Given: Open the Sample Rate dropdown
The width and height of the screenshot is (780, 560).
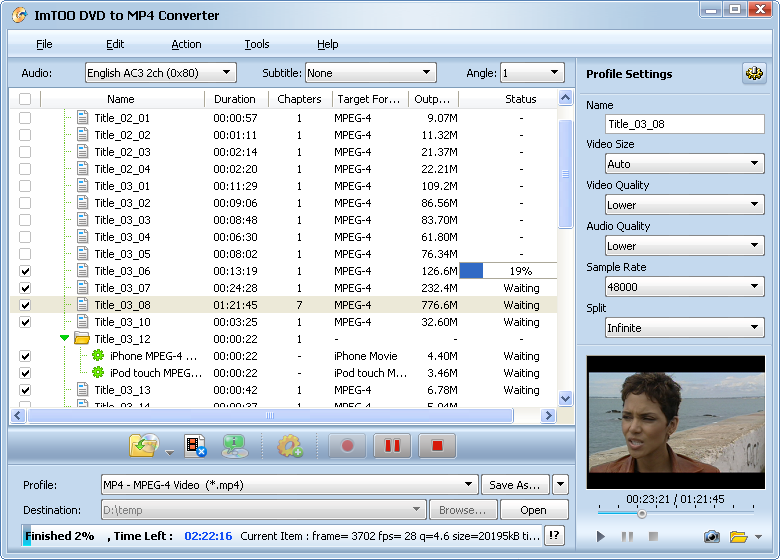Looking at the screenshot, I should pyautogui.click(x=685, y=286).
